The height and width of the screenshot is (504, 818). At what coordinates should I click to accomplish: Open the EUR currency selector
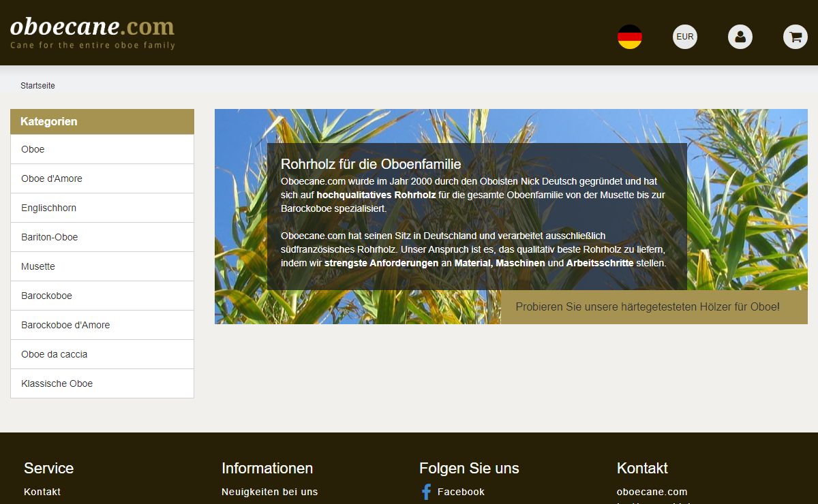coord(685,37)
